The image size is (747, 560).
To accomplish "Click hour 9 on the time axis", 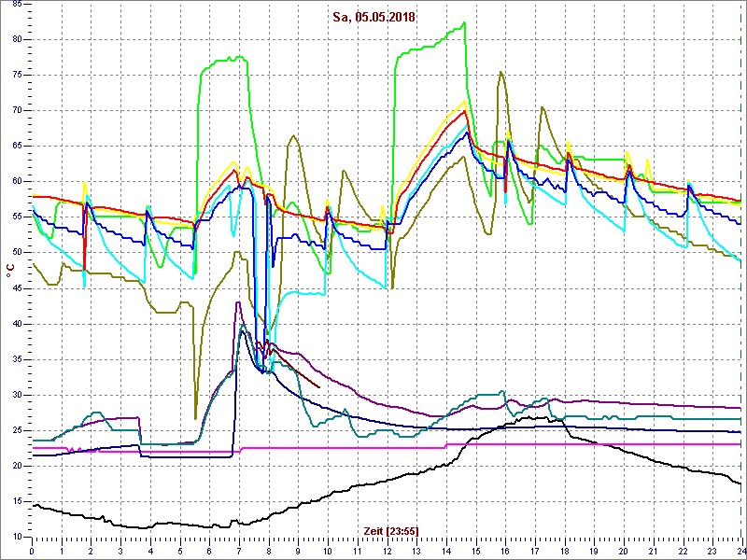I will coord(298,550).
